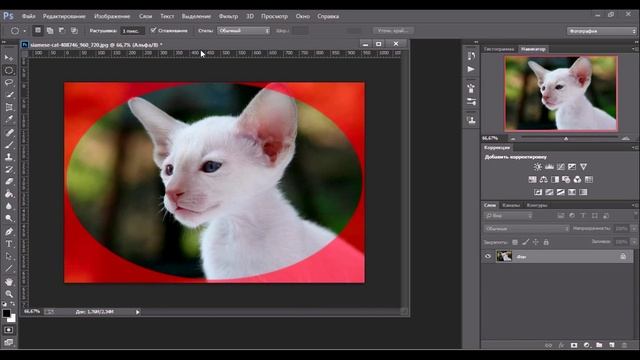Viewport: 640px width, 360px height.
Task: Click the Subtract from selection icon
Action: click(62, 31)
